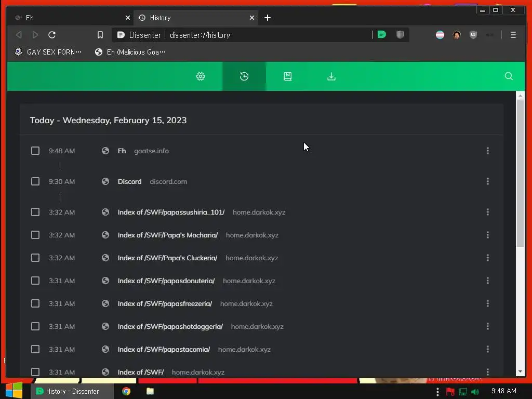Select the checkbox for Eh goatse.info entry
This screenshot has width=532, height=399.
[35, 151]
